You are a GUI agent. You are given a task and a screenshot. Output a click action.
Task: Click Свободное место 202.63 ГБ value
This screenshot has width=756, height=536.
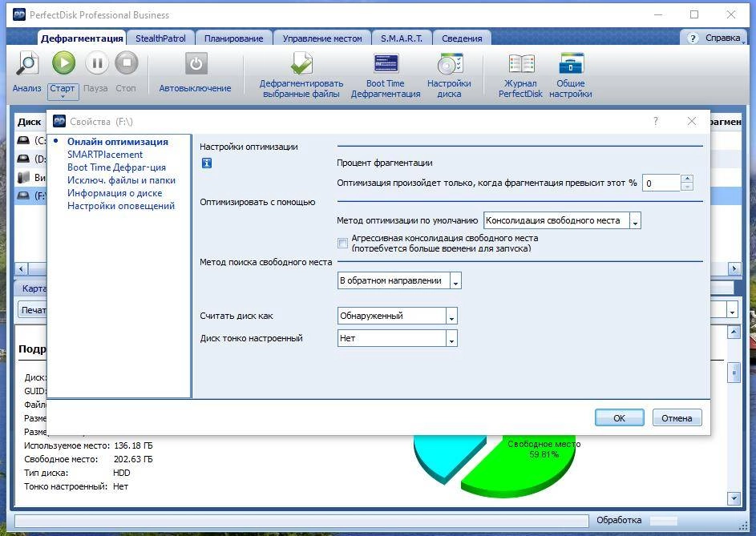(x=133, y=459)
